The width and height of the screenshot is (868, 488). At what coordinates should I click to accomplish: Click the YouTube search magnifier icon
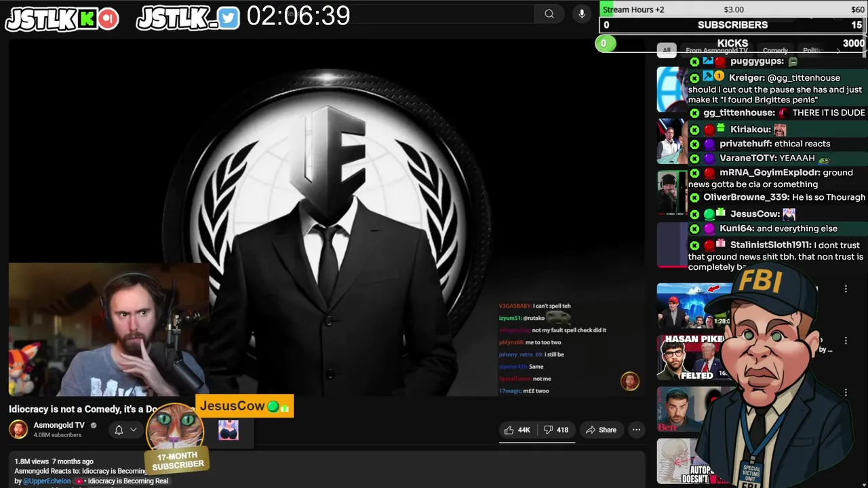[x=549, y=14]
